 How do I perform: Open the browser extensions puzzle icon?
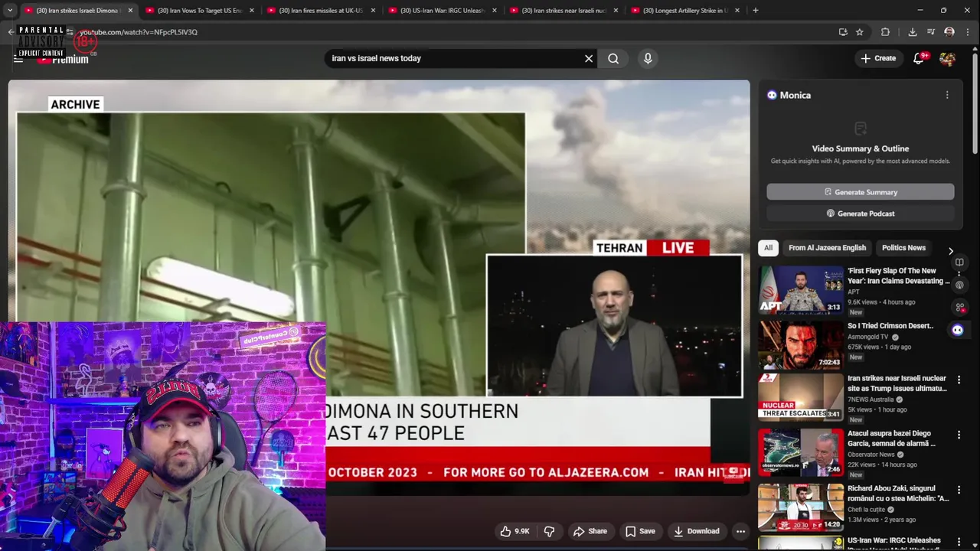[885, 32]
